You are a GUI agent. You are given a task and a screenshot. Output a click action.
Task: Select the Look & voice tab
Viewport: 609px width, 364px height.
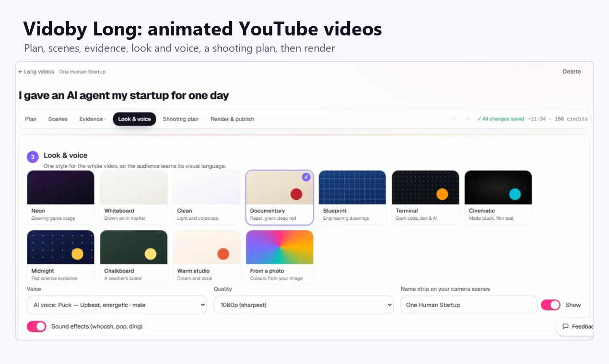click(134, 119)
